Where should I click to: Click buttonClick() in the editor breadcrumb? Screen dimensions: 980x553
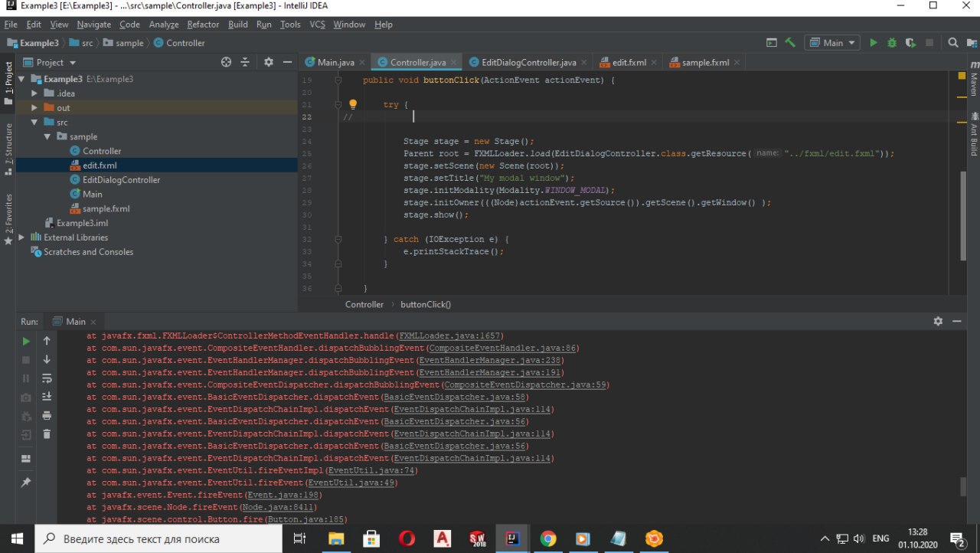(x=426, y=304)
